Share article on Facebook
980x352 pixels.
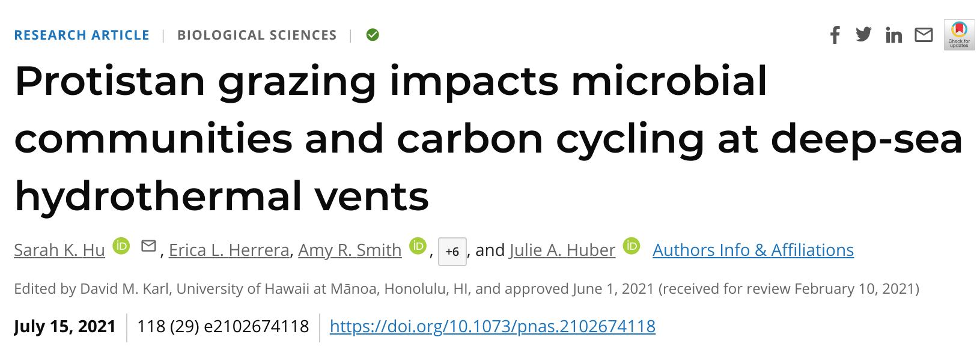click(x=835, y=35)
